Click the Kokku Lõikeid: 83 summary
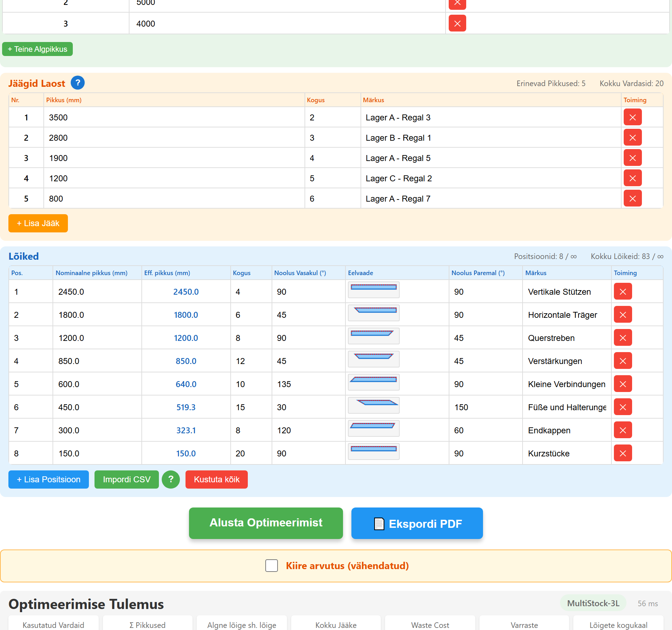 pos(627,256)
